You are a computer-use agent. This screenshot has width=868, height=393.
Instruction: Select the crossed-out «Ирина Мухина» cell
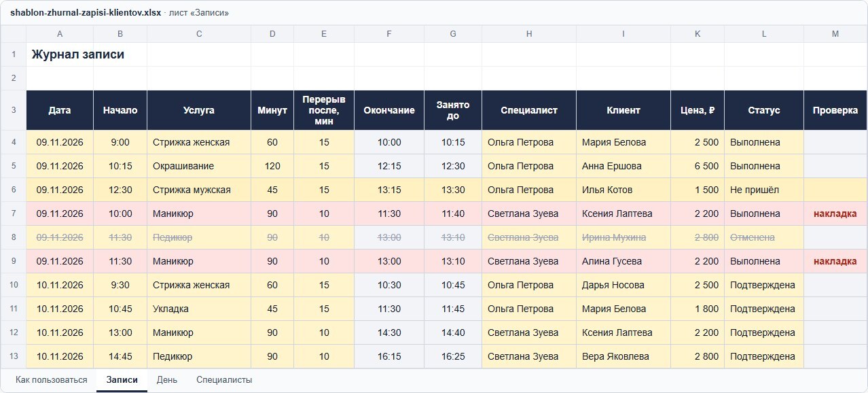coord(623,237)
